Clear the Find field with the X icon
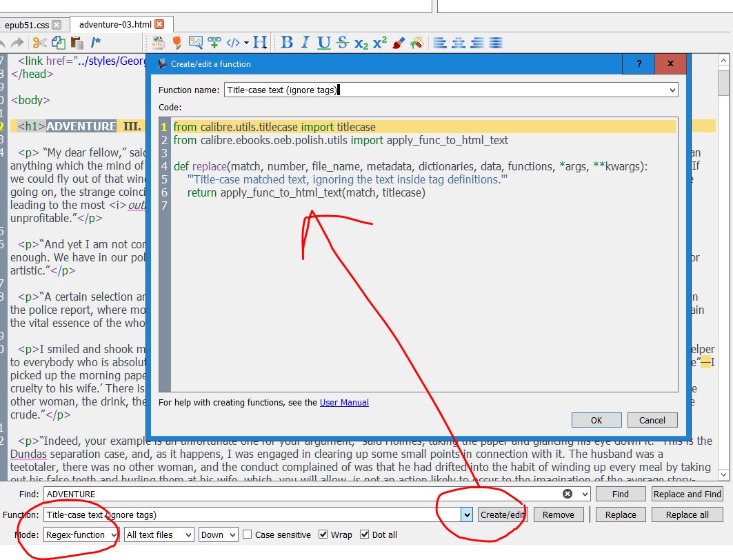 coord(568,494)
